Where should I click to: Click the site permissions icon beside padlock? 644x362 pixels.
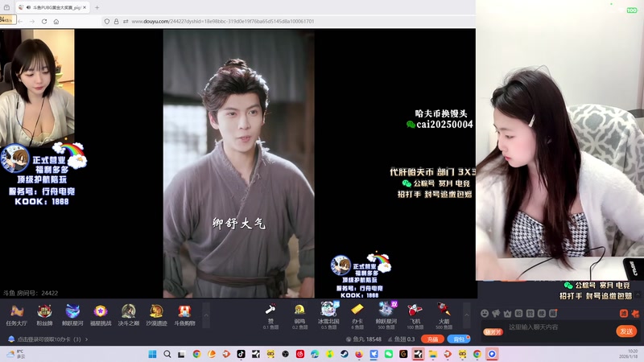point(126,22)
